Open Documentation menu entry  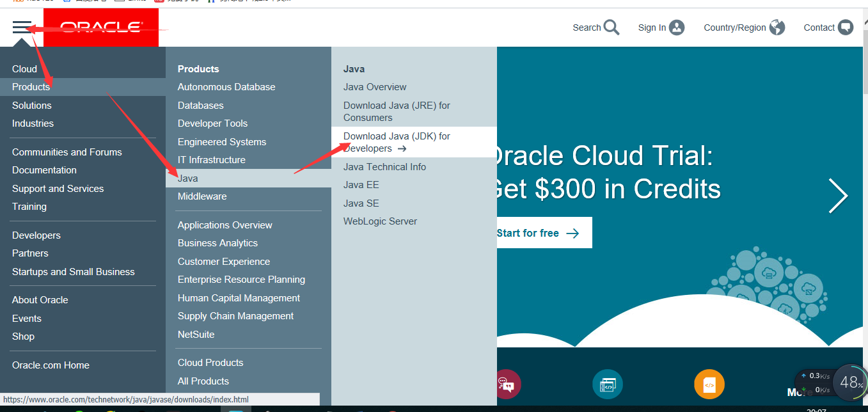point(44,170)
